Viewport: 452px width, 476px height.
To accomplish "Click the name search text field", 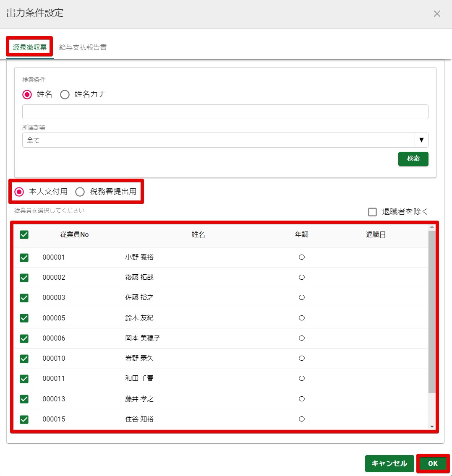I will pos(225,112).
